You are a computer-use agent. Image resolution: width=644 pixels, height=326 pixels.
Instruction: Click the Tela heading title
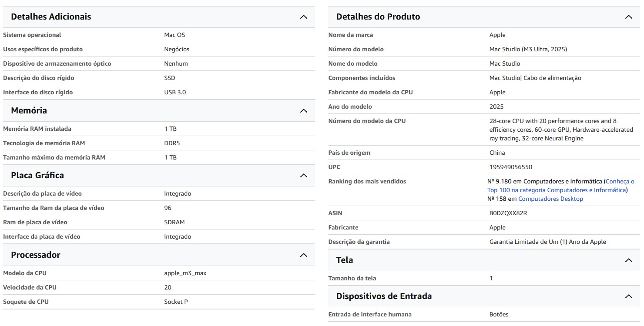(x=345, y=260)
